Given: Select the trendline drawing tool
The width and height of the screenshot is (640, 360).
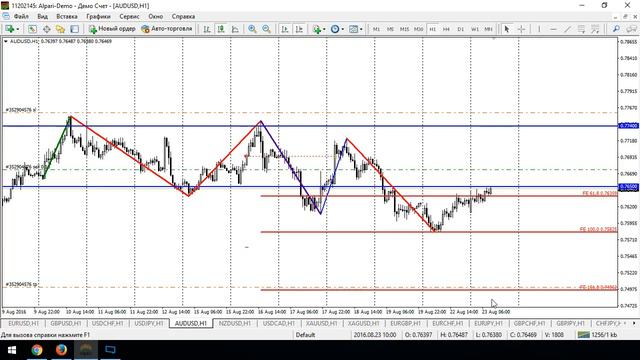Looking at the screenshot, I should coord(567,29).
